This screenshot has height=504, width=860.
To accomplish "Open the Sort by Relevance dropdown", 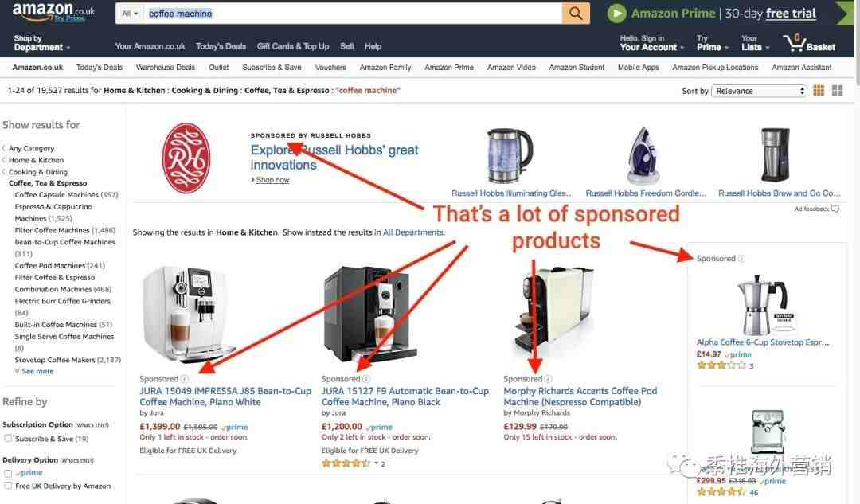I will [759, 91].
